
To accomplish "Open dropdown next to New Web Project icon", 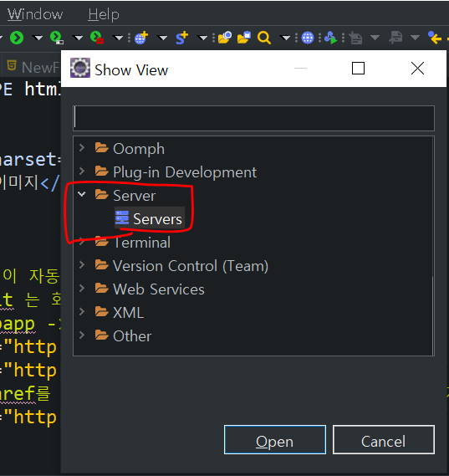I will (162, 38).
